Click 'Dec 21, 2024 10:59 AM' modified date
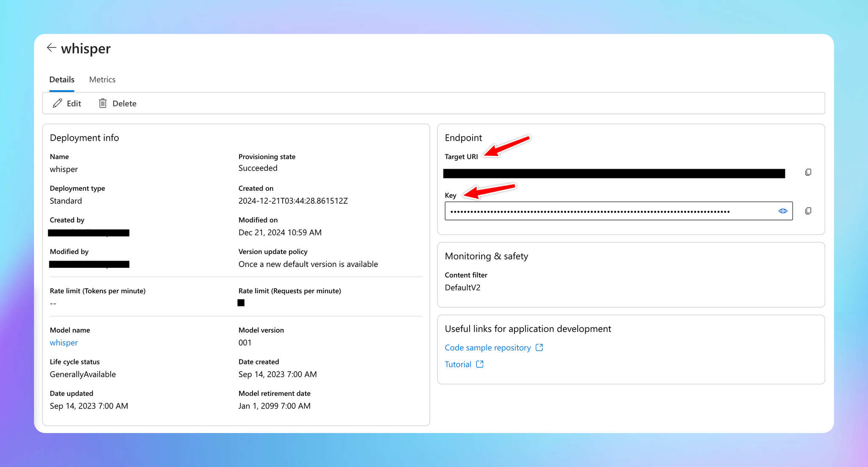 tap(280, 233)
